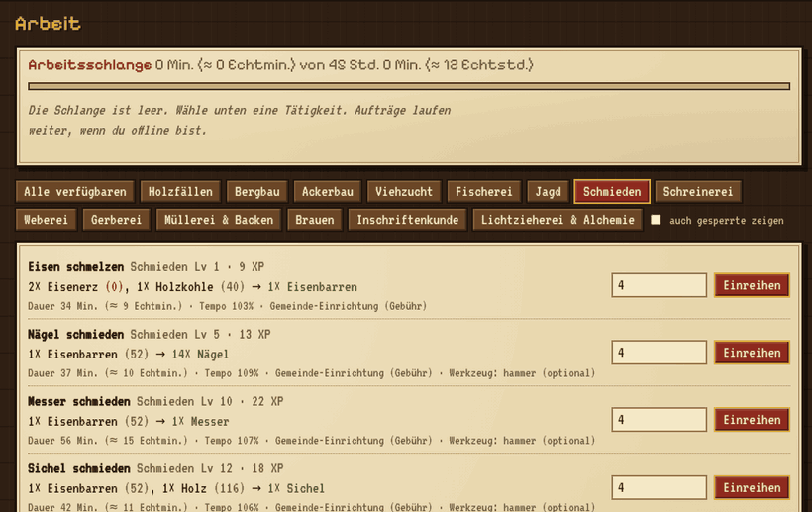Image resolution: width=812 pixels, height=512 pixels.
Task: Click the 'Arbeit' page heading
Action: [x=48, y=24]
